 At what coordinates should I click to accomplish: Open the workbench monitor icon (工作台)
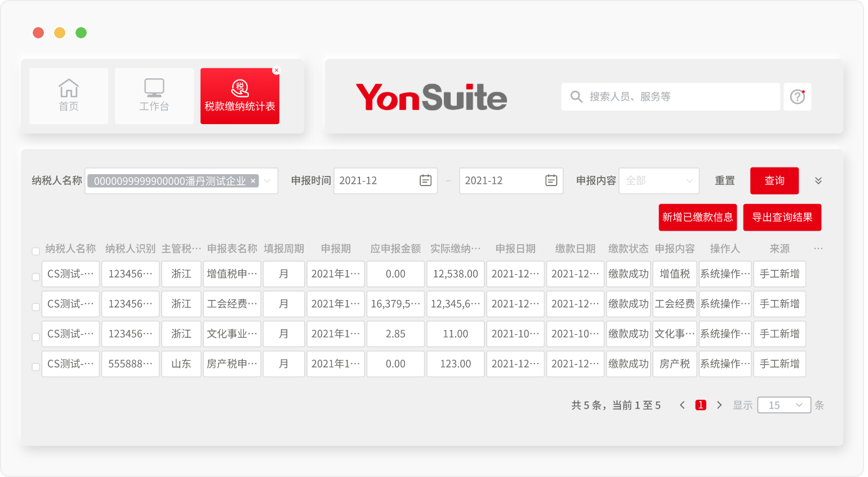point(154,95)
